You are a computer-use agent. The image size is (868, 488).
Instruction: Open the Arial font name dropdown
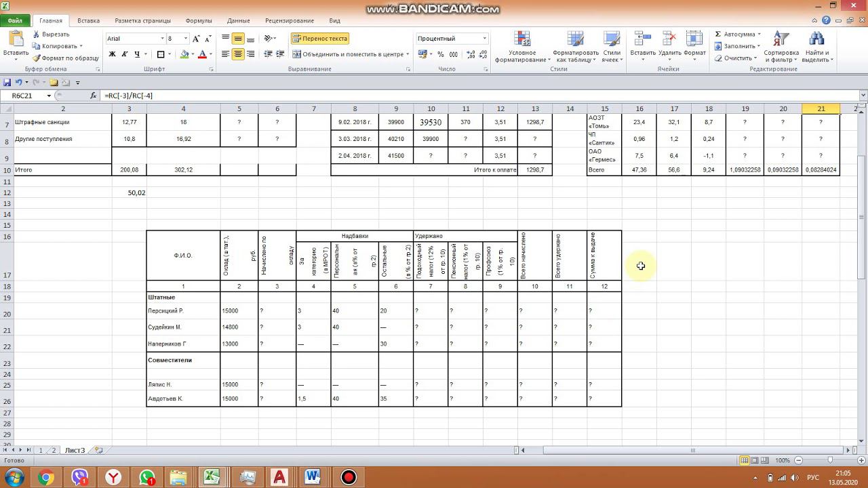[163, 39]
